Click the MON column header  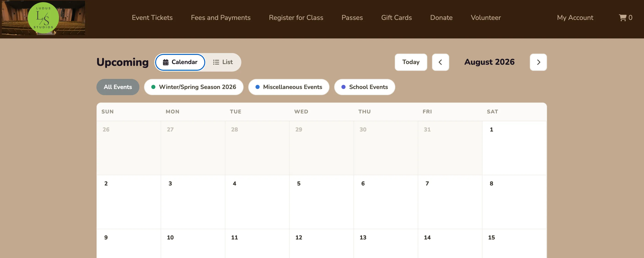tap(173, 112)
